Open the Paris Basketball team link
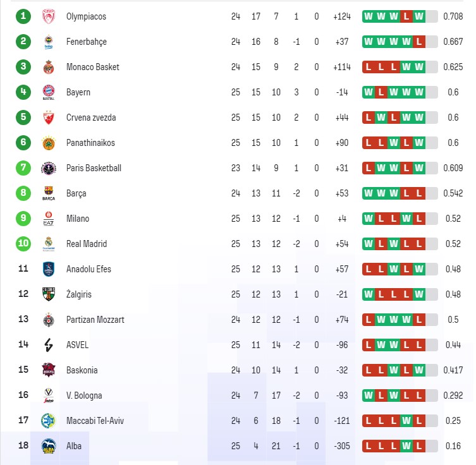Viewport: 476px width, 465px height. pos(94,168)
